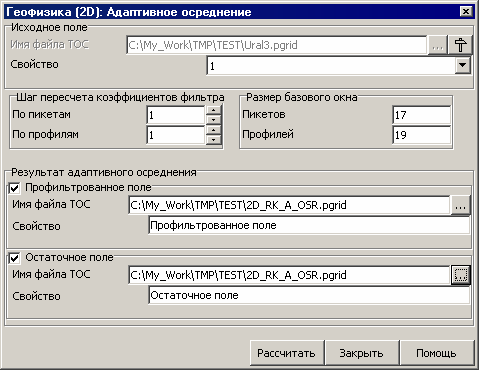
Task: Click the Рассчитать button
Action: pos(287,353)
